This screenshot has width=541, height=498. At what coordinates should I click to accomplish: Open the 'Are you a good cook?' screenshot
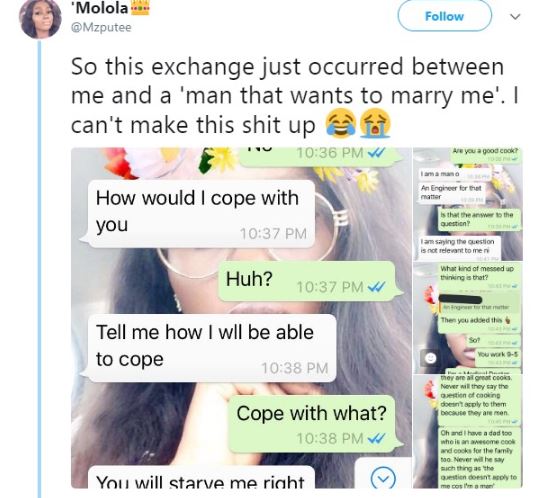tap(468, 204)
